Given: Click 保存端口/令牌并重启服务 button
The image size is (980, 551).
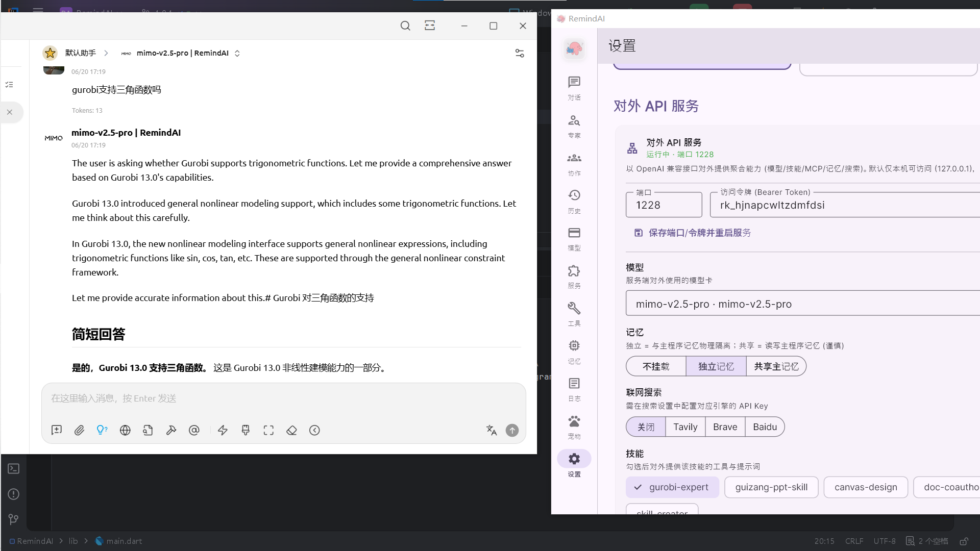Looking at the screenshot, I should tap(692, 233).
